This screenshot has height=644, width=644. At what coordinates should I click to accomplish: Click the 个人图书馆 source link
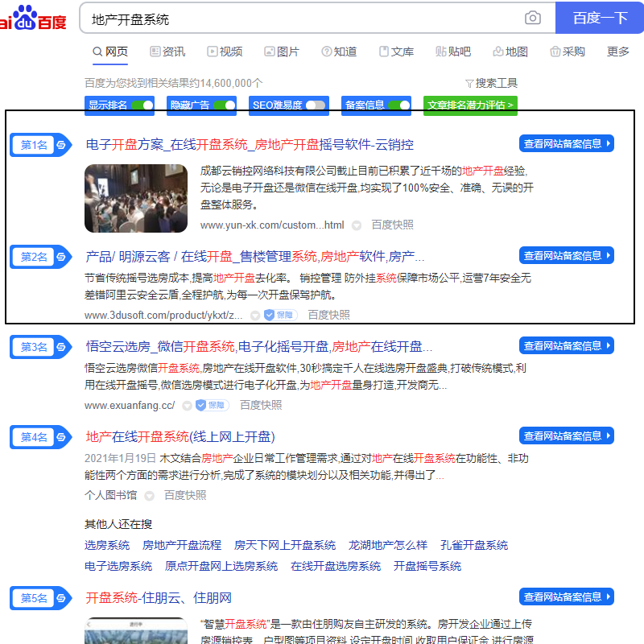click(x=111, y=496)
